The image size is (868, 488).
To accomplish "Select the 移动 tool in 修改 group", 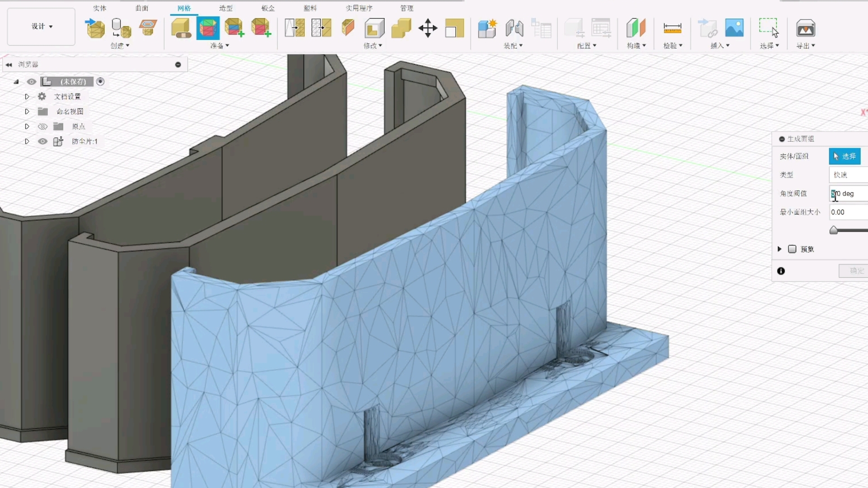I will click(428, 28).
